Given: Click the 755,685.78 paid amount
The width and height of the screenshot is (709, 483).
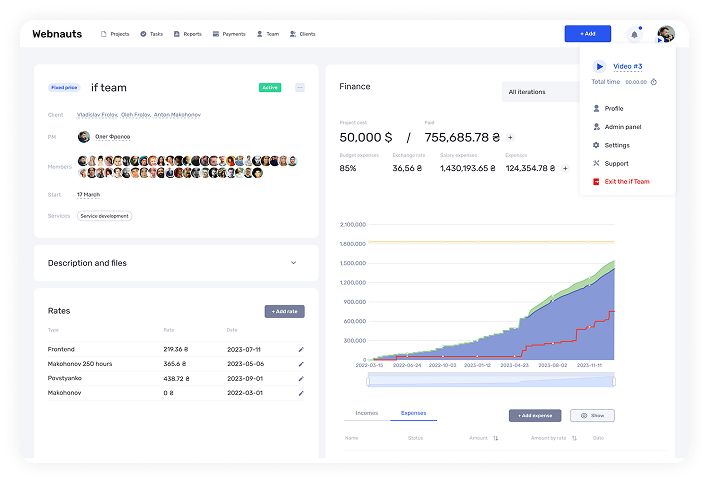Looking at the screenshot, I should 462,137.
